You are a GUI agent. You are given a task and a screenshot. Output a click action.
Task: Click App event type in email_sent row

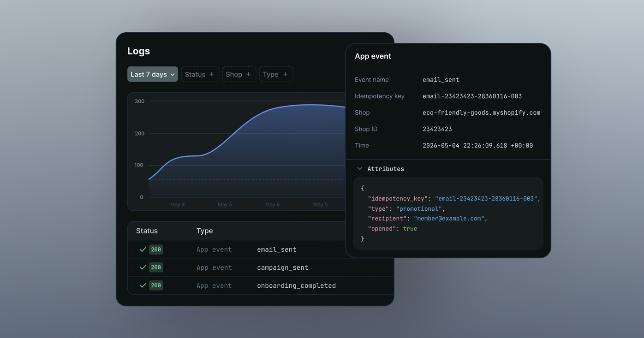(x=214, y=249)
